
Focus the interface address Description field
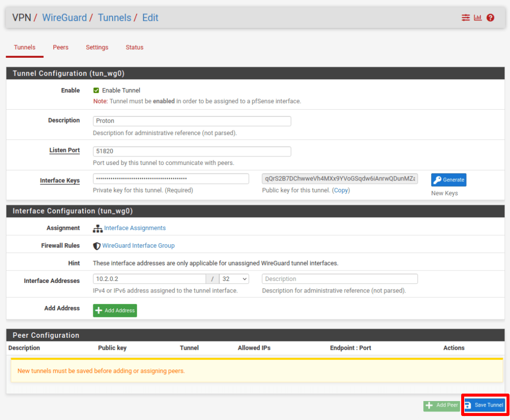[340, 279]
